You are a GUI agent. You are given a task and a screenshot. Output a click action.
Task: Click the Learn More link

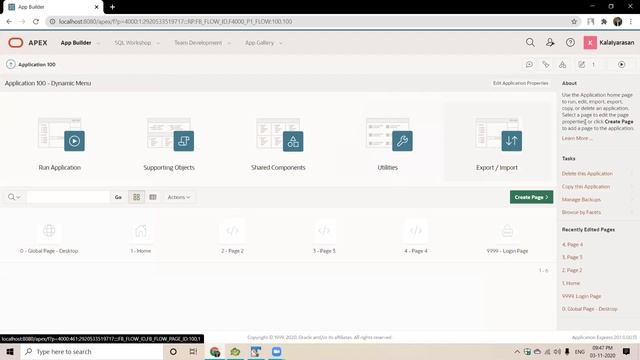click(x=576, y=138)
